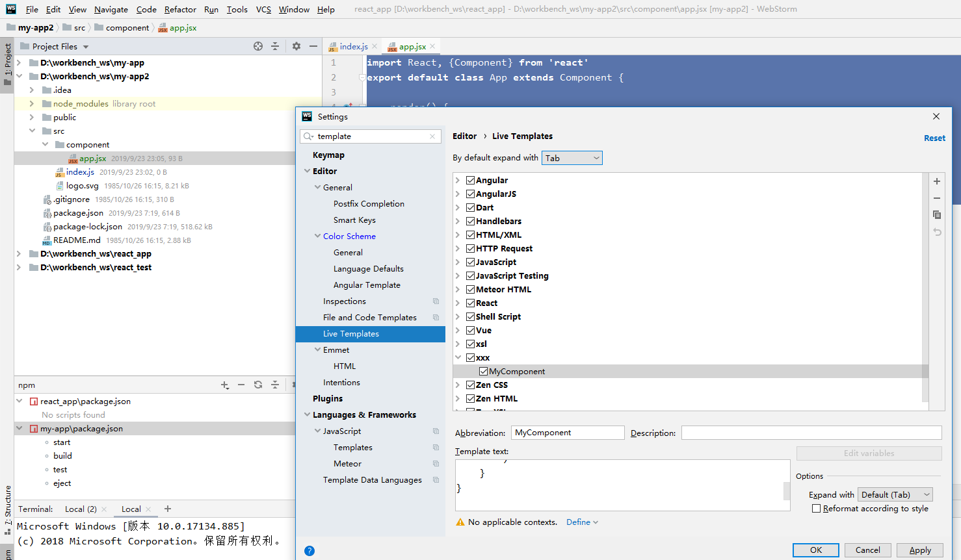Uncheck the Dart template group
This screenshot has height=560, width=961.
(x=470, y=208)
